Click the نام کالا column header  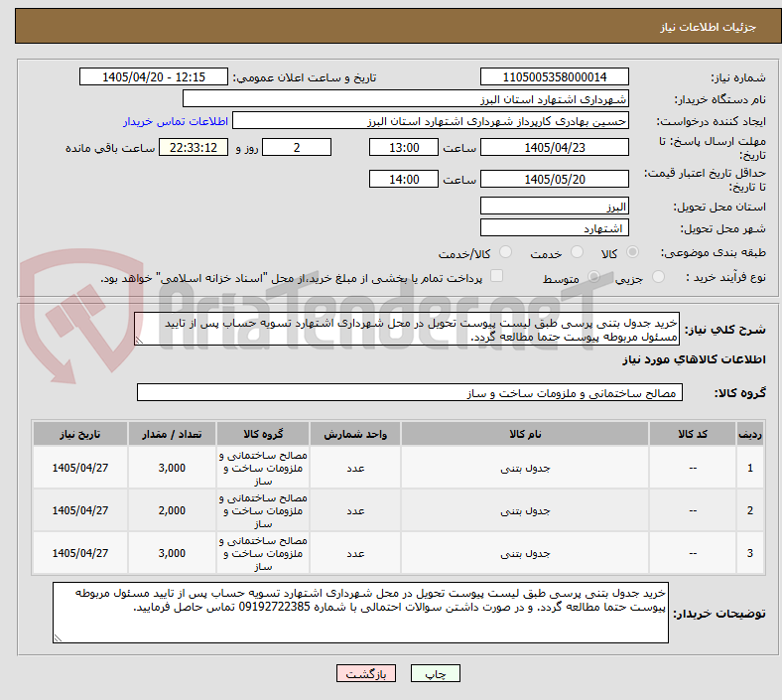coord(525,434)
